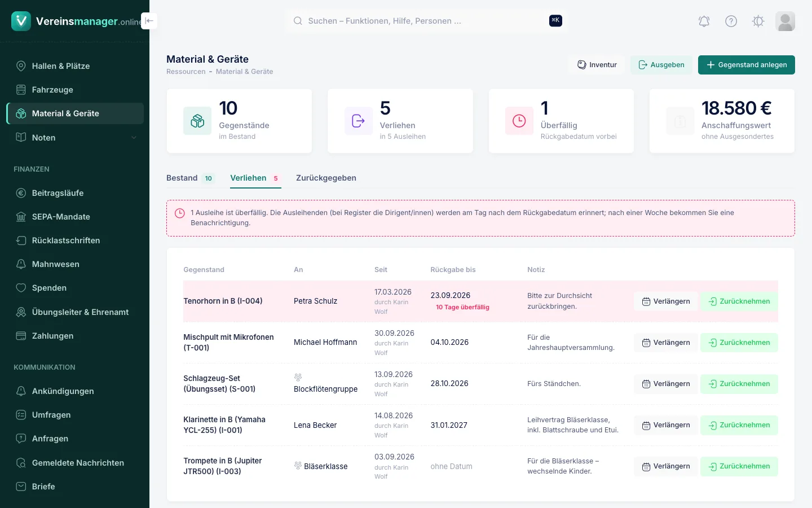Screen dimensions: 812x508
Task: Extend loan for Tenorhorn in B
Action: pos(666,301)
